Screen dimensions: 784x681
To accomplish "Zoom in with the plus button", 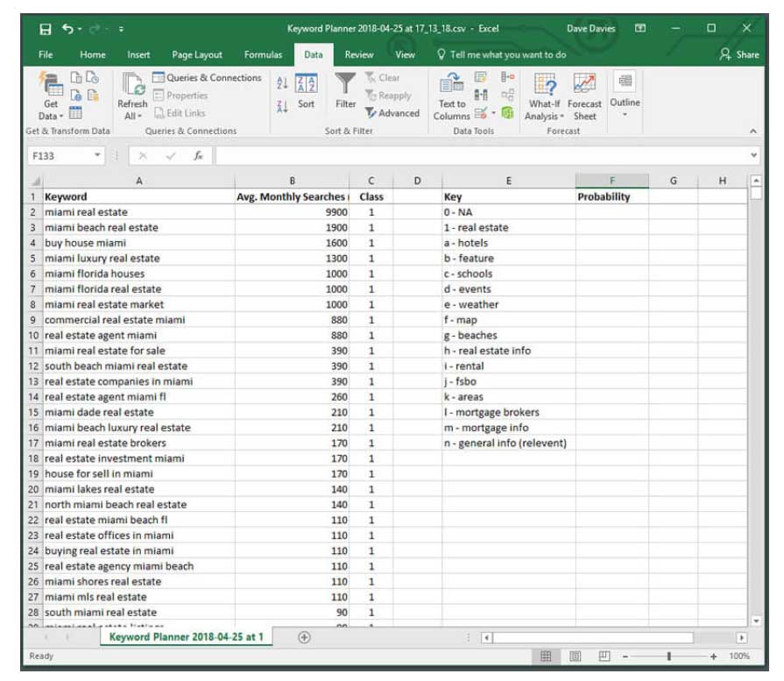I will click(x=713, y=656).
